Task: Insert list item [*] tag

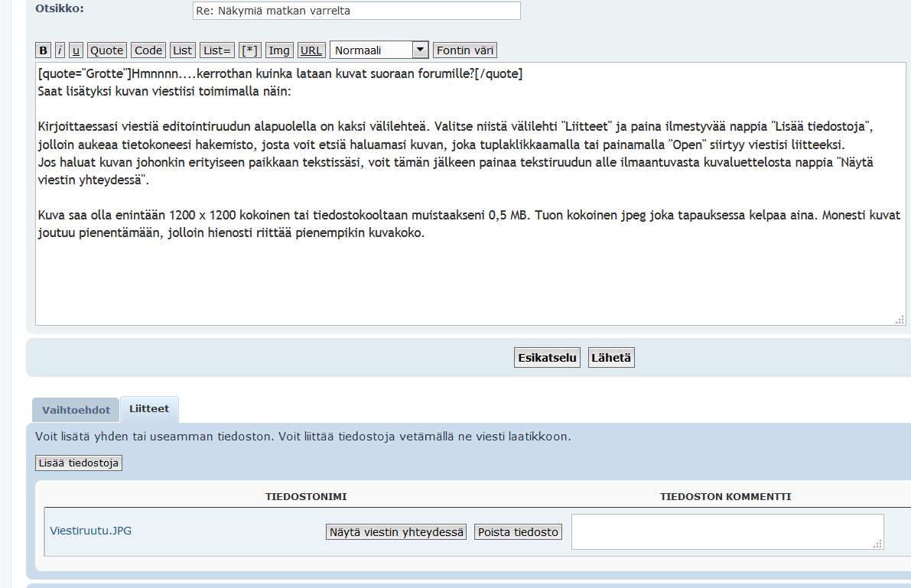Action: click(x=249, y=50)
